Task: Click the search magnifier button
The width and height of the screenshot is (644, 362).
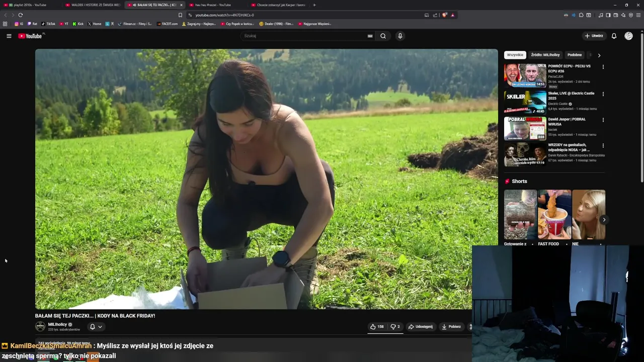Action: [383, 36]
